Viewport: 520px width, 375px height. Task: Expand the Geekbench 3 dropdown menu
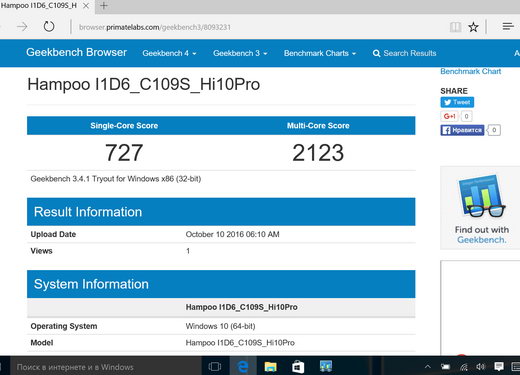240,53
